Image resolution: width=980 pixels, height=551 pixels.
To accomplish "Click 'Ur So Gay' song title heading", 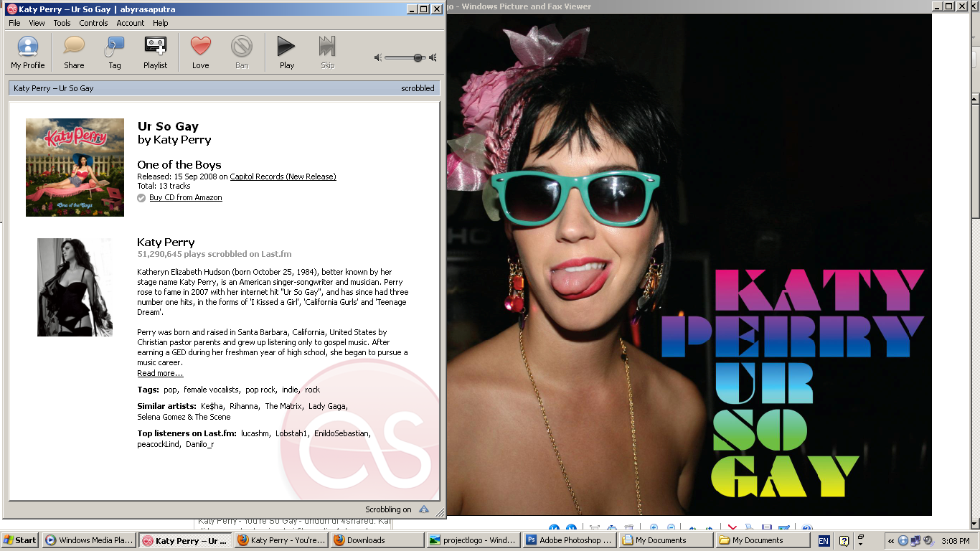I will pos(168,126).
